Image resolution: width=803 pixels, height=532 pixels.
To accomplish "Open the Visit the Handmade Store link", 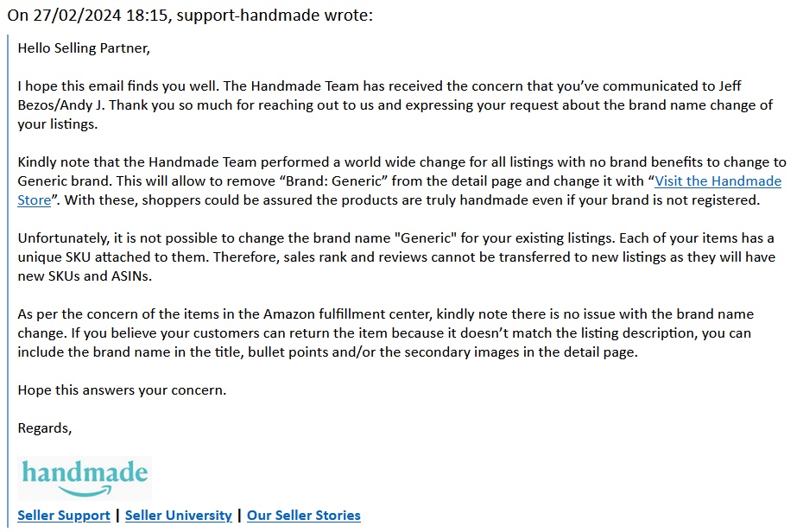I will [x=718, y=181].
